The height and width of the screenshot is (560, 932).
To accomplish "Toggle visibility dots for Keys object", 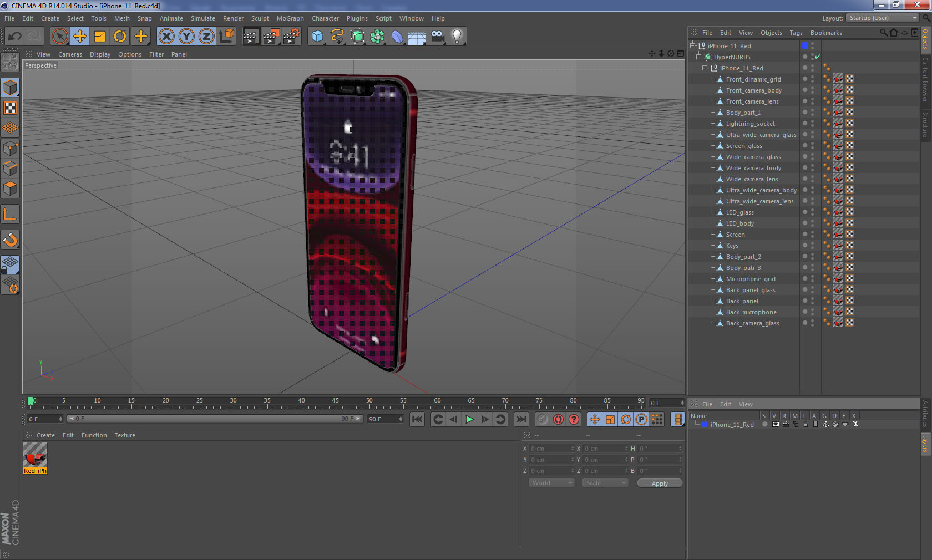I will (812, 246).
